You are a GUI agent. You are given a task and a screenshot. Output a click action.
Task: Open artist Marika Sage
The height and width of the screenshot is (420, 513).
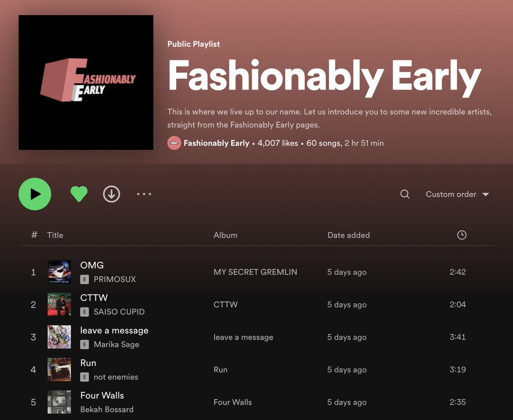116,344
